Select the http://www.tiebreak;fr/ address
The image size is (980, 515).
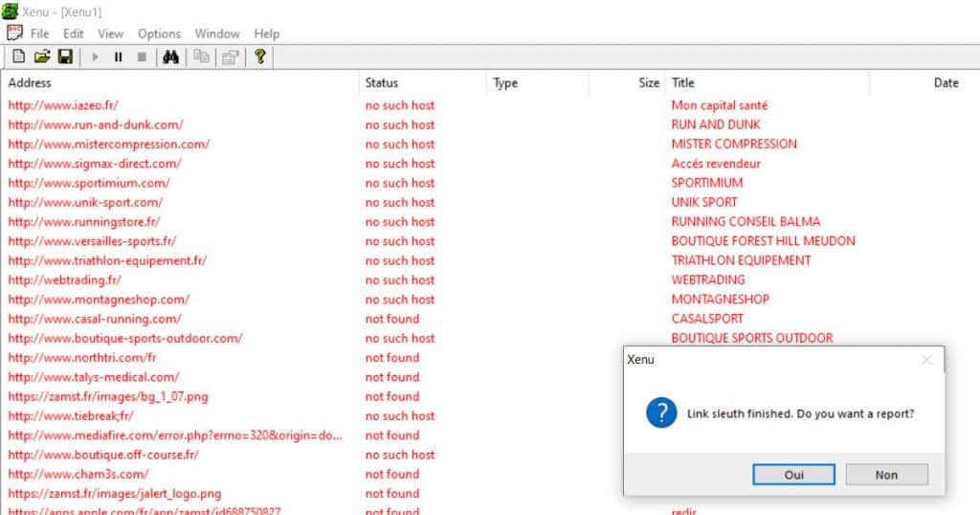click(x=71, y=415)
